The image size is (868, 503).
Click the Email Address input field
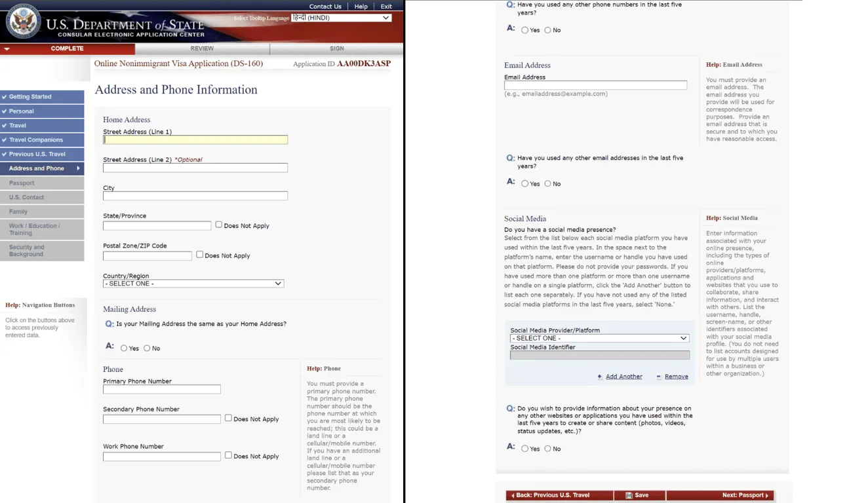595,85
